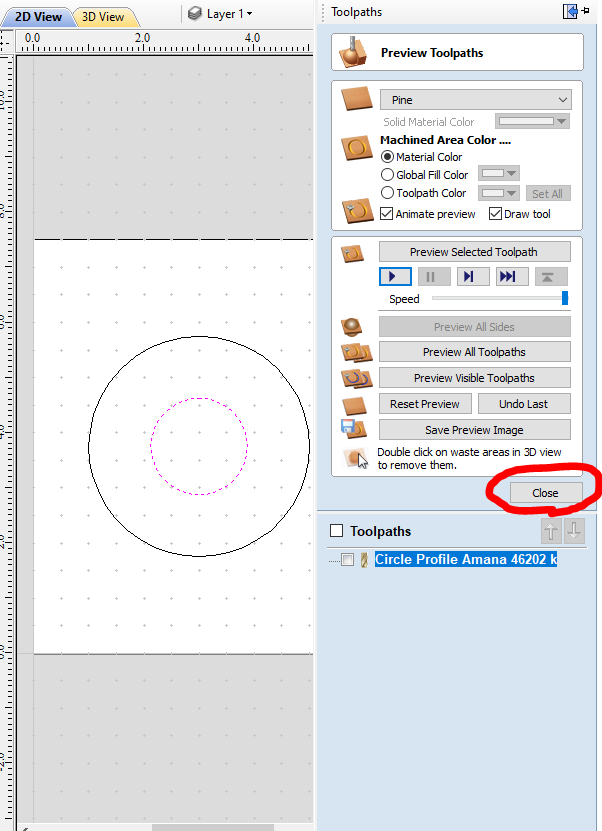This screenshot has width=602, height=831.
Task: Click the end mill icon beside Circle Profile
Action: 364,560
